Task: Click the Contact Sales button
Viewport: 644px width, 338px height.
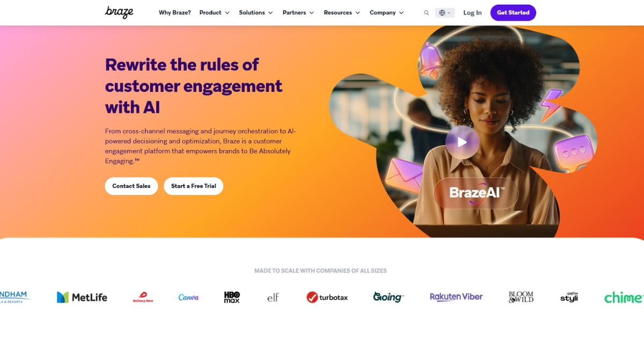Action: [131, 186]
